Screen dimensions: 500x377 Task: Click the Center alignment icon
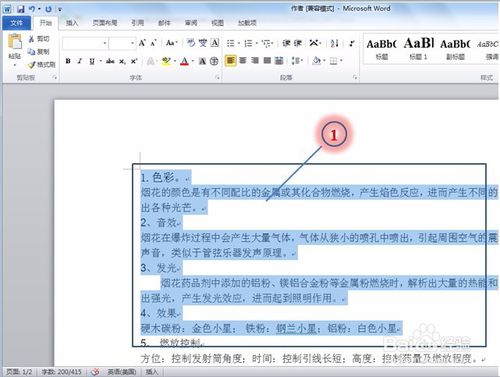[243, 61]
